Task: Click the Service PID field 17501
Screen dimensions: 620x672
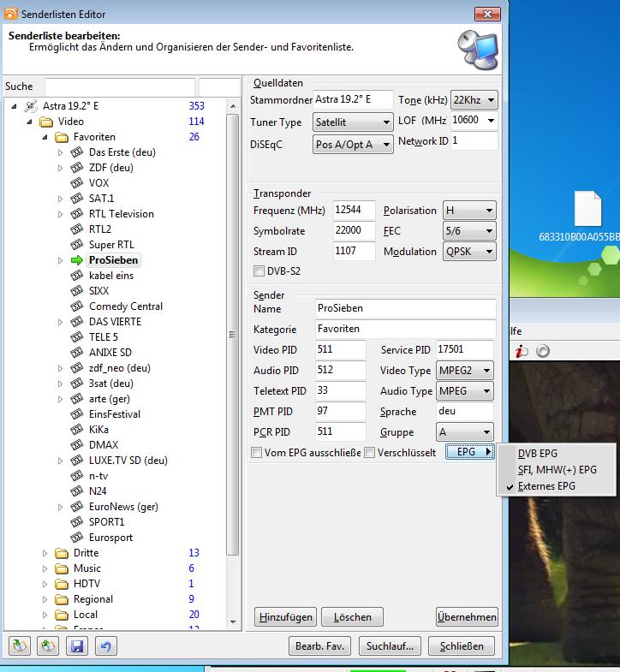Action: [x=464, y=349]
